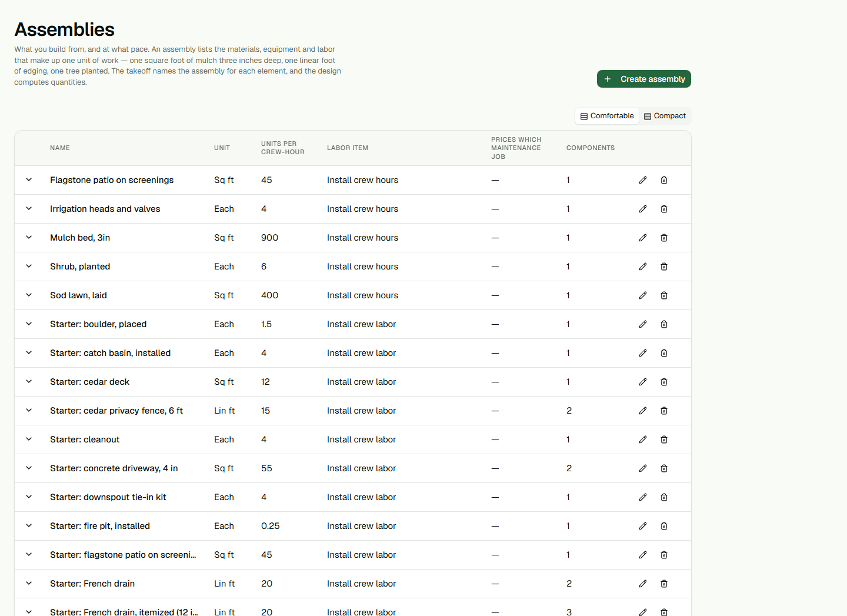Delete the Irrigation heads and valves row
The width and height of the screenshot is (847, 616).
[x=664, y=209]
